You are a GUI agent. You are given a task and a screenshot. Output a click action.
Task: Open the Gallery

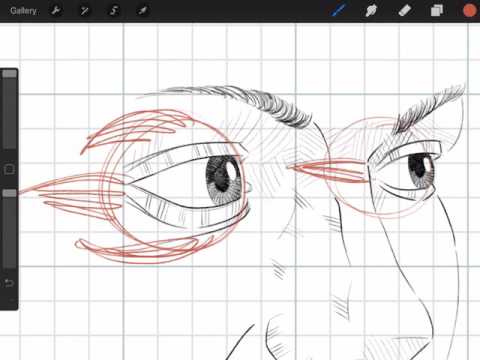coord(23,11)
